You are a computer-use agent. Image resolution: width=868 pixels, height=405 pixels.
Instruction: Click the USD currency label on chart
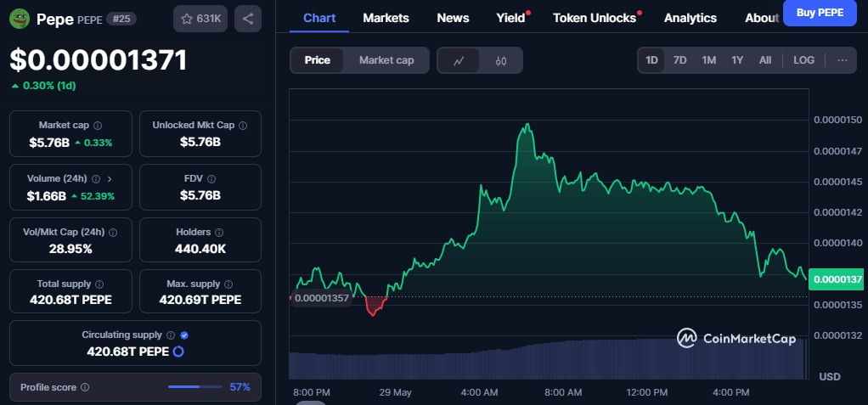[x=830, y=377]
